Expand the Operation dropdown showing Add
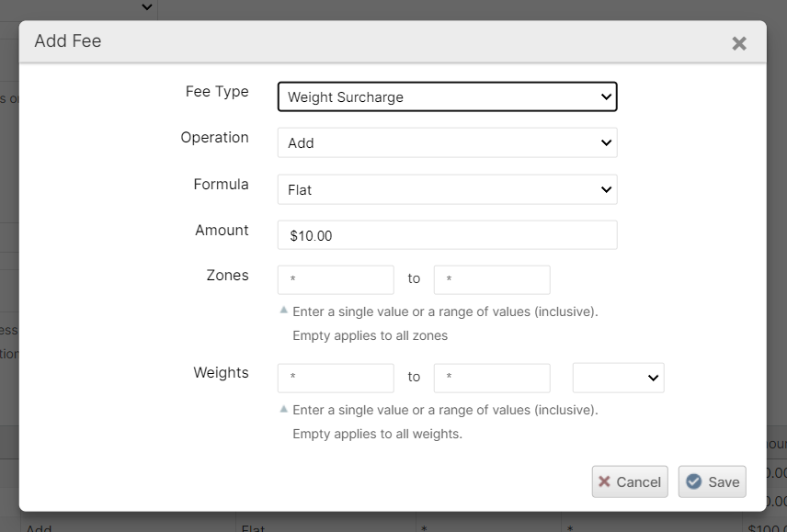Image resolution: width=787 pixels, height=532 pixels. [x=447, y=143]
